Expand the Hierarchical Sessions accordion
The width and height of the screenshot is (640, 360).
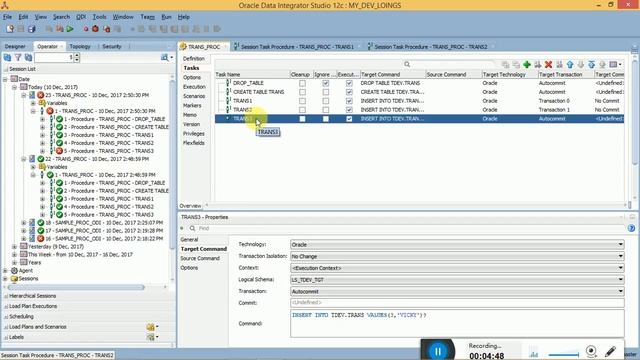click(x=32, y=296)
